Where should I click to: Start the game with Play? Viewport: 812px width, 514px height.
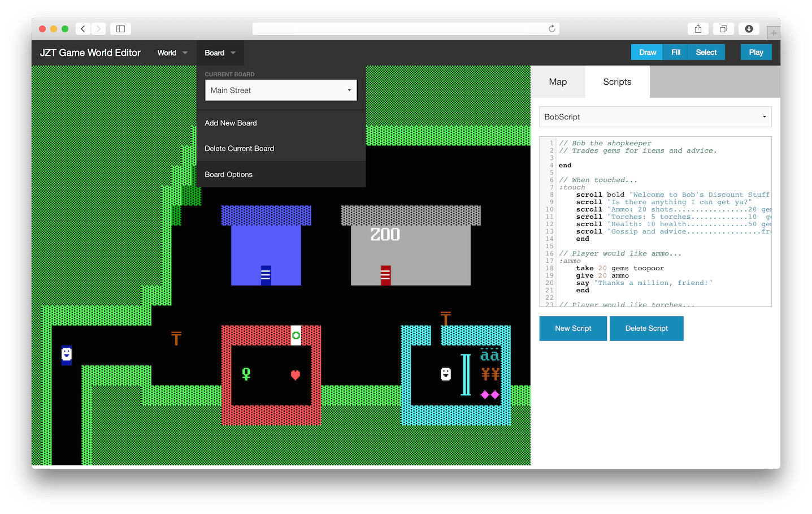756,52
